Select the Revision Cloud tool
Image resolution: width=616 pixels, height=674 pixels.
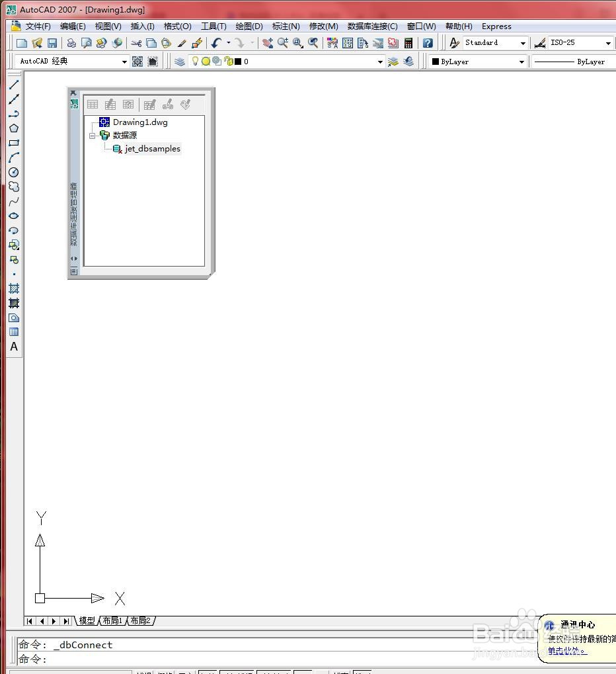[14, 187]
